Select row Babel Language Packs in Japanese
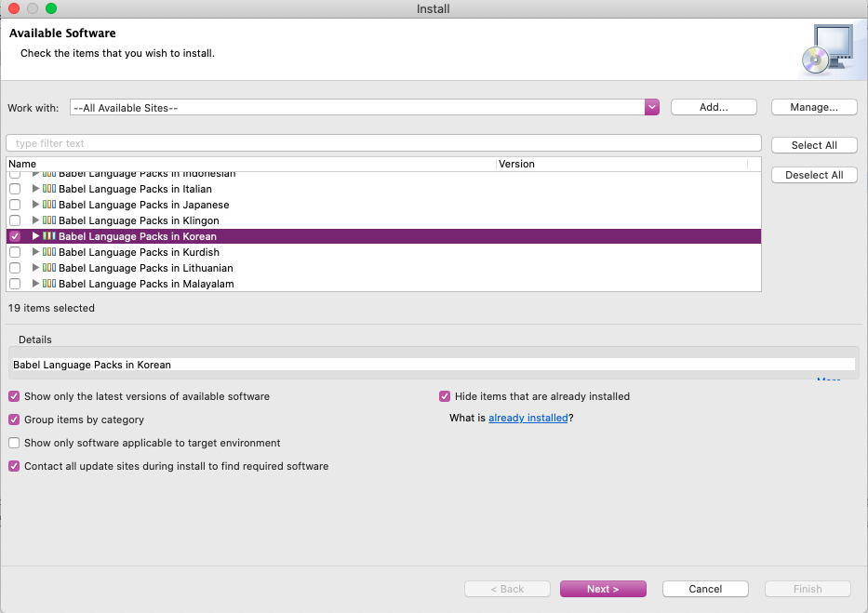Screen dimensions: 868x613 pos(383,205)
